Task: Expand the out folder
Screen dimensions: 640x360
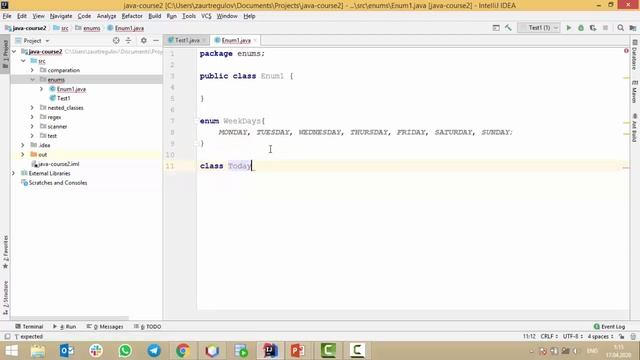Action: coord(23,155)
